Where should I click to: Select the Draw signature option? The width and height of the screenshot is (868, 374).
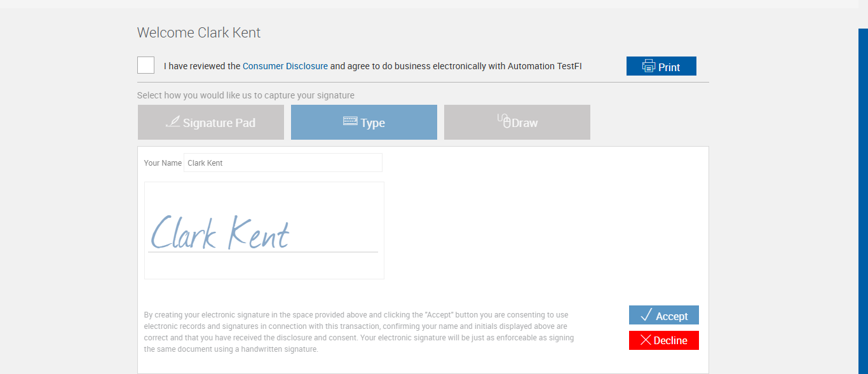(517, 122)
